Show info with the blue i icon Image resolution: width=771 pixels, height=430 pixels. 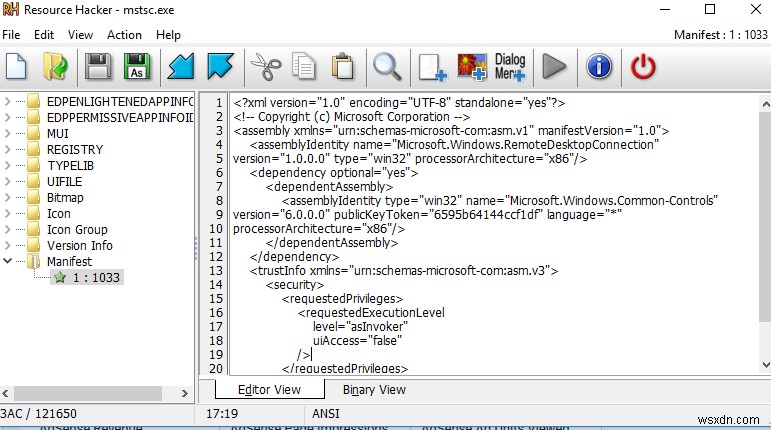[x=598, y=66]
